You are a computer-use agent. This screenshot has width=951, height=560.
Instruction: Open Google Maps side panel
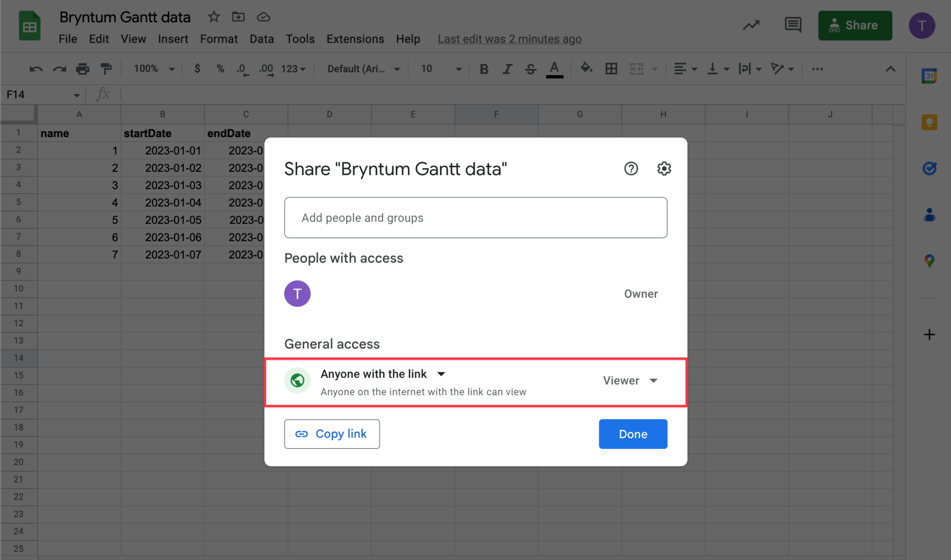[x=929, y=260]
